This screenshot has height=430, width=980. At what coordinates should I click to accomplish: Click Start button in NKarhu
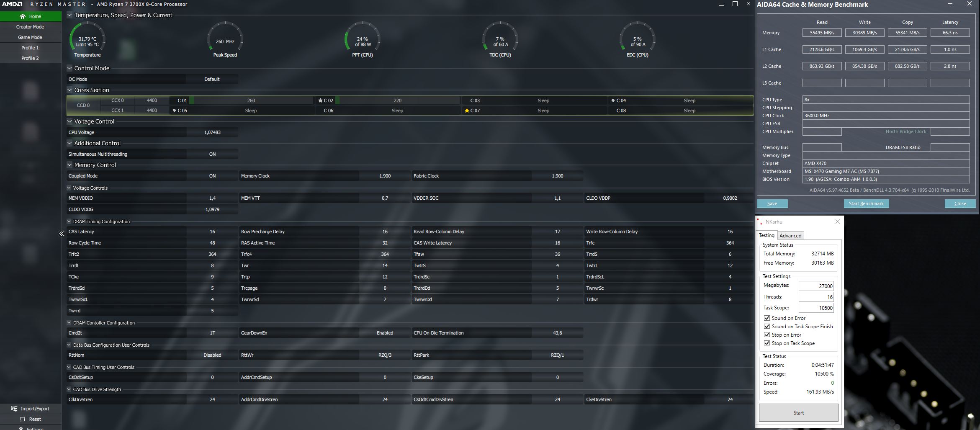[798, 412]
